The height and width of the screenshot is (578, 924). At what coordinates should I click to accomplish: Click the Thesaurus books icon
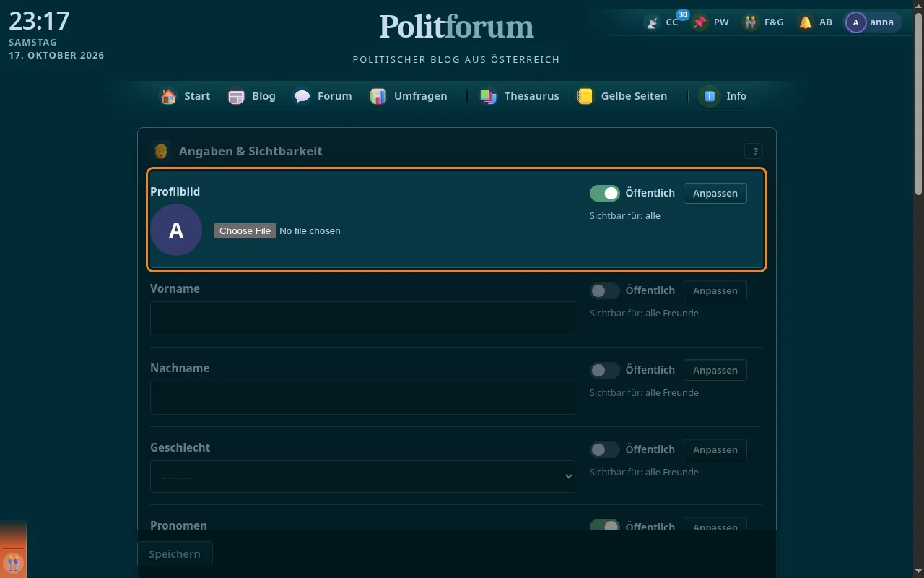489,96
